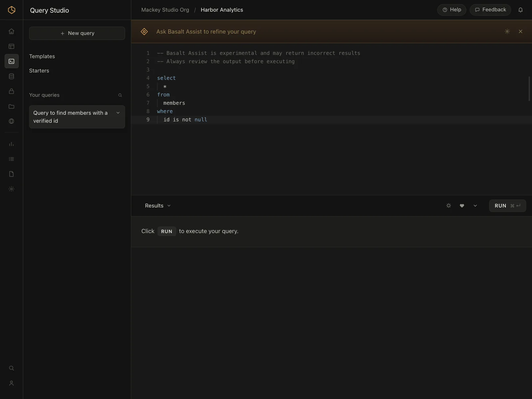Open the Home icon in sidebar

11,31
